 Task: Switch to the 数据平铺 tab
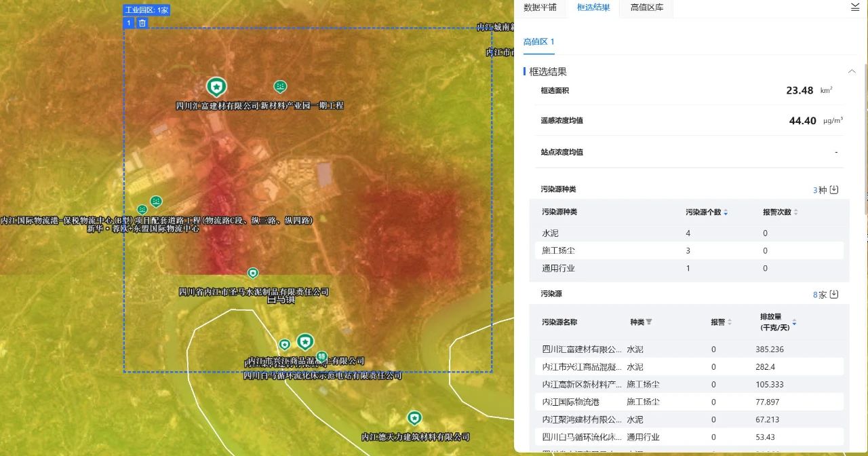540,7
